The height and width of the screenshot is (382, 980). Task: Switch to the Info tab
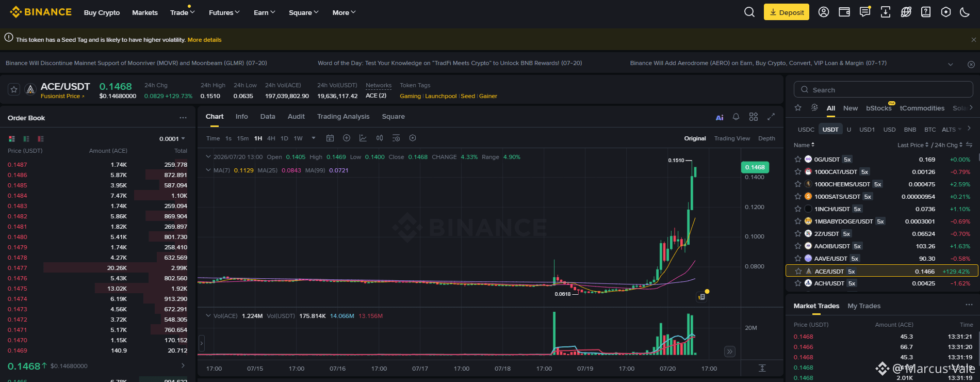pyautogui.click(x=241, y=117)
